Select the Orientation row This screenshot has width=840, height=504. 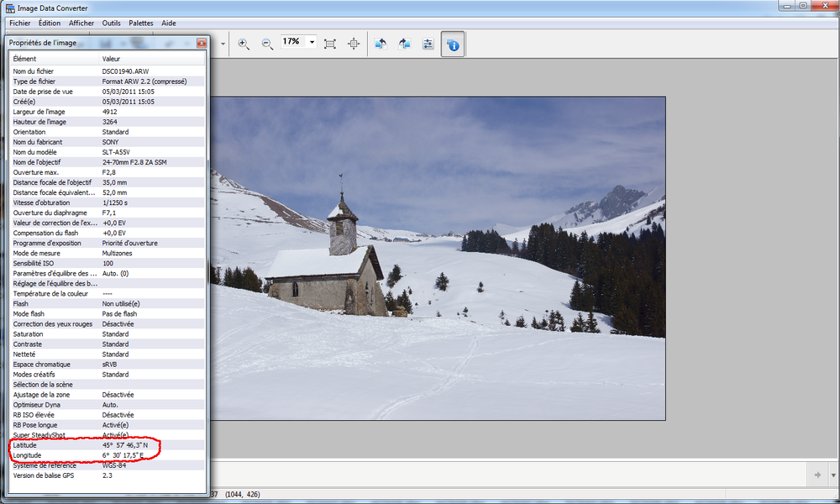[x=108, y=132]
